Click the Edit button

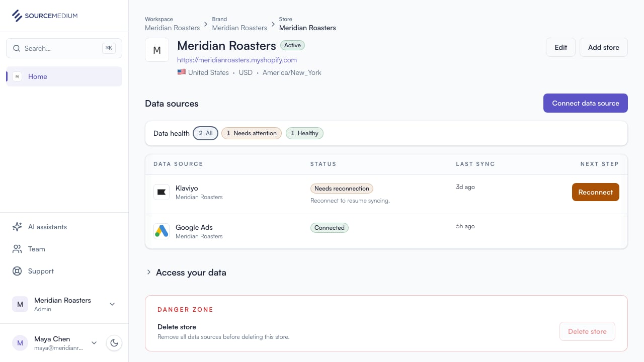[560, 47]
